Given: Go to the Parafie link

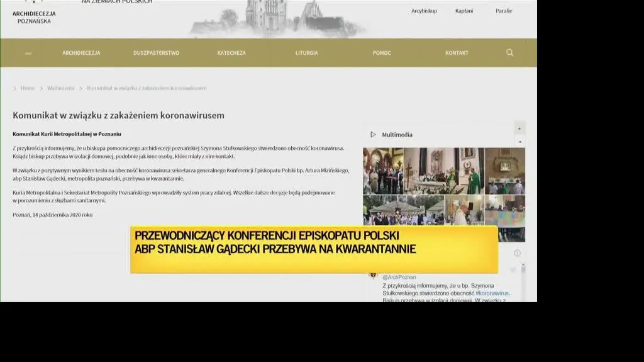Looking at the screenshot, I should tap(504, 11).
